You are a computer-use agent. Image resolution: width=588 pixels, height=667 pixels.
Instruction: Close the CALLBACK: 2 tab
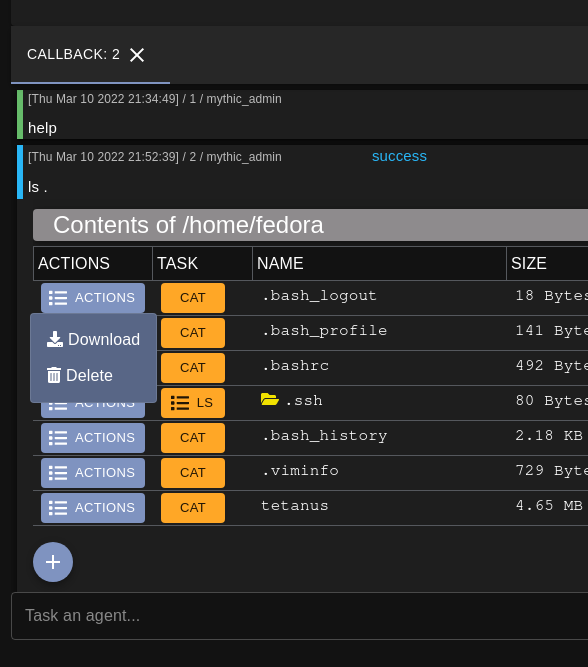(x=137, y=55)
